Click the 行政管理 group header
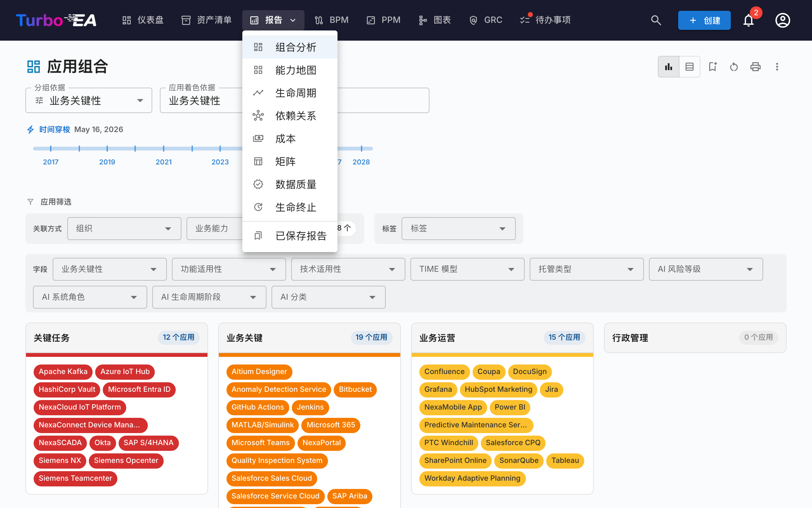 pos(695,338)
